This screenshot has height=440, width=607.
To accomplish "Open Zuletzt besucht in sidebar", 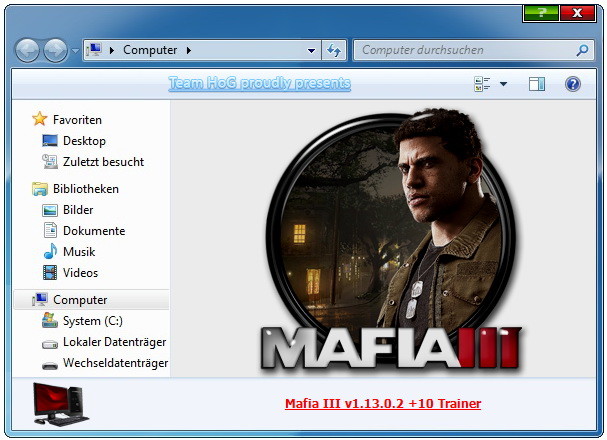I will pos(103,162).
